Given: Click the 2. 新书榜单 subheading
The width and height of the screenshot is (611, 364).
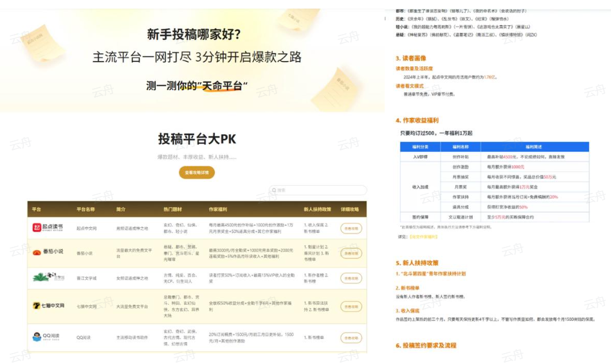Looking at the screenshot, I should (x=408, y=288).
